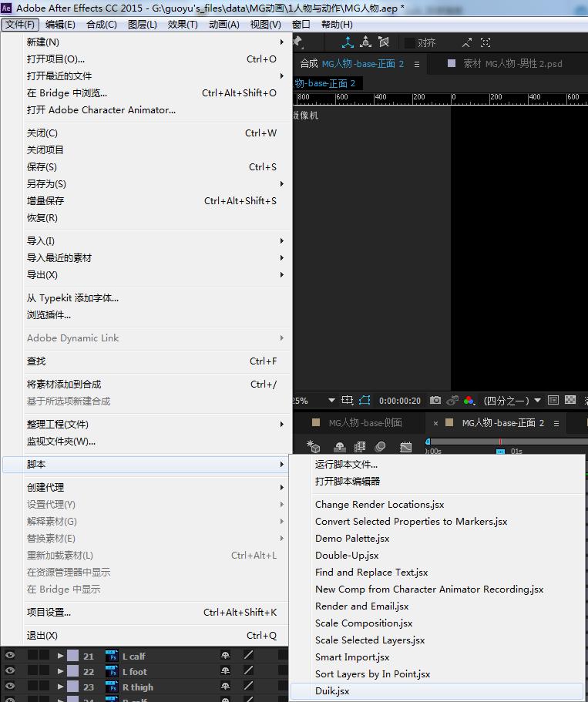
Task: Open the graph editor icon in timeline
Action: 405,447
